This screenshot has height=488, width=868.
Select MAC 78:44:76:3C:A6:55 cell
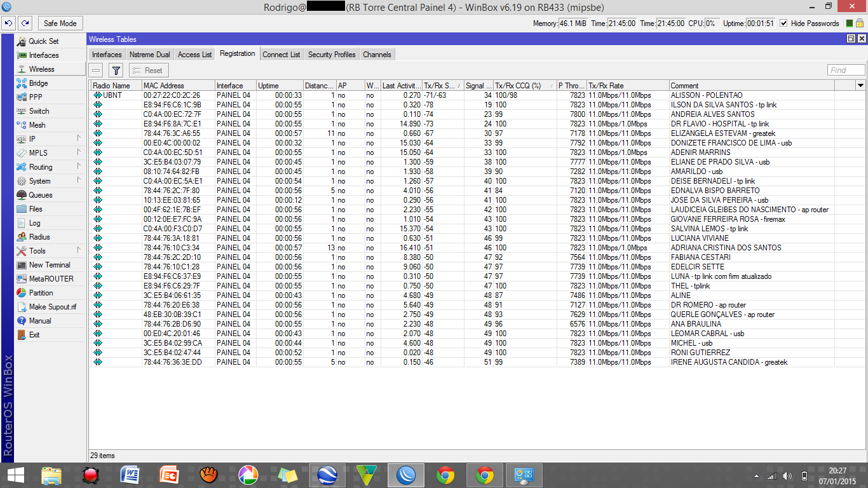point(178,133)
